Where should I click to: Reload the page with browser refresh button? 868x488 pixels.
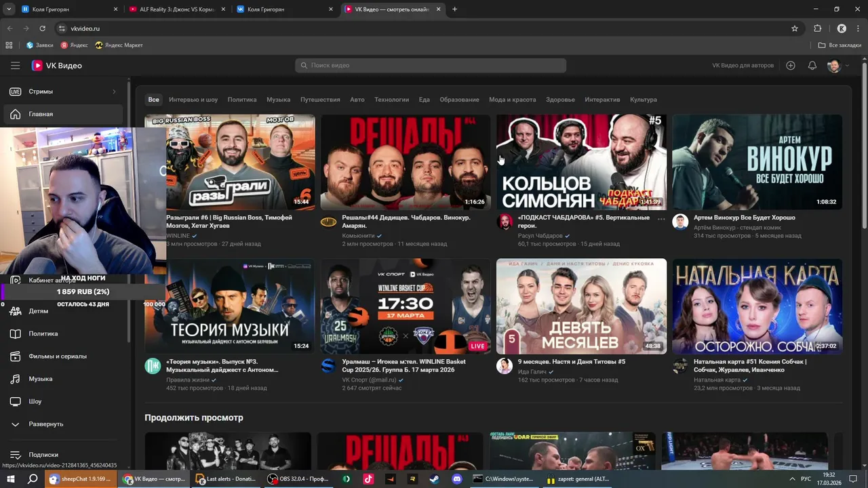(x=42, y=28)
